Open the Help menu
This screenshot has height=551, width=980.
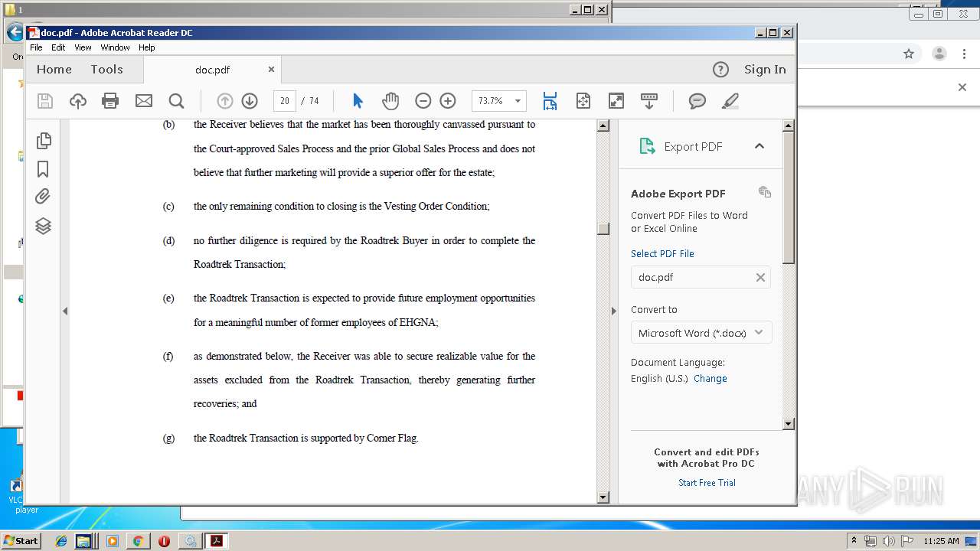pyautogui.click(x=146, y=47)
